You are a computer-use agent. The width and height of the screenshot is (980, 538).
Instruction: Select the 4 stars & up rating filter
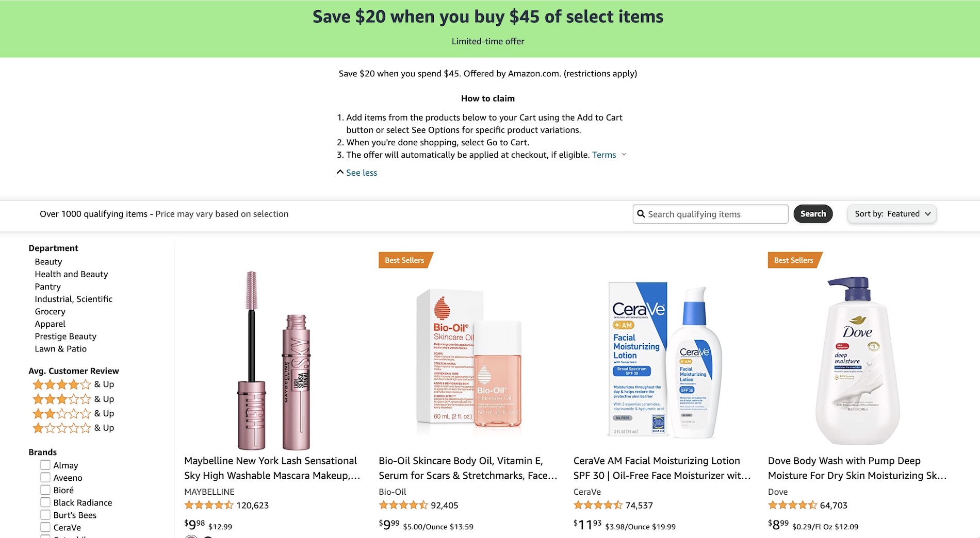click(62, 384)
